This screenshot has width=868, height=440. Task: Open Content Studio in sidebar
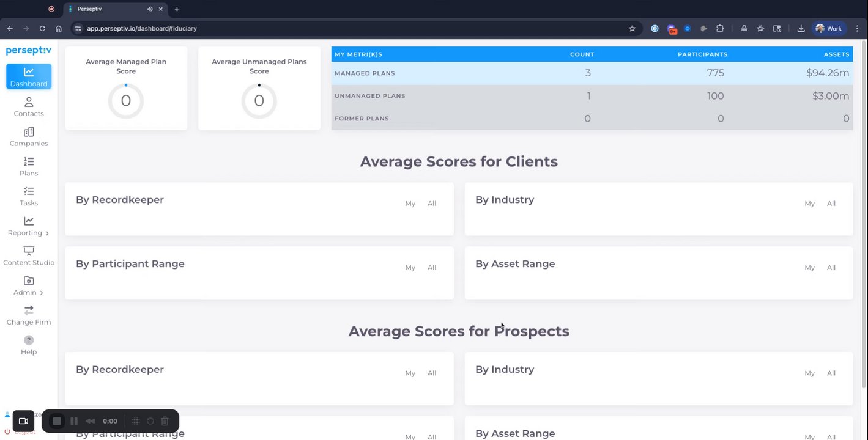click(29, 256)
